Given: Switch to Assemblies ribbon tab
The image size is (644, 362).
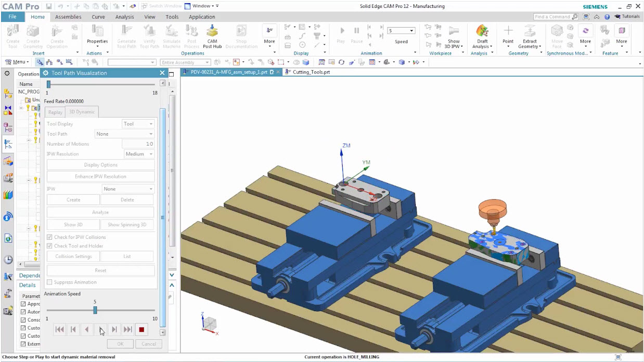Looking at the screenshot, I should [68, 17].
